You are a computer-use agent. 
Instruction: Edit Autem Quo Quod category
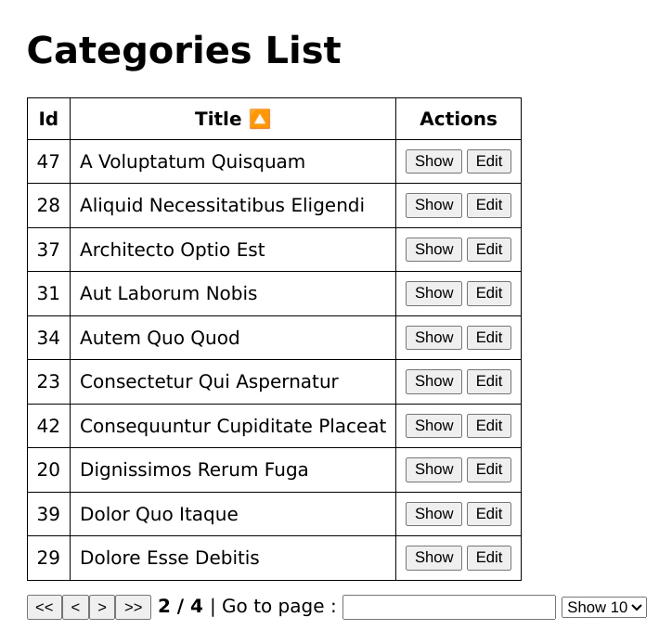click(488, 338)
